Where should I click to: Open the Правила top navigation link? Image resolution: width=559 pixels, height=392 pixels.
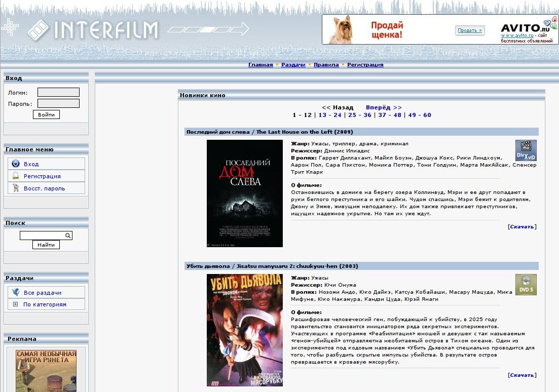tap(326, 65)
